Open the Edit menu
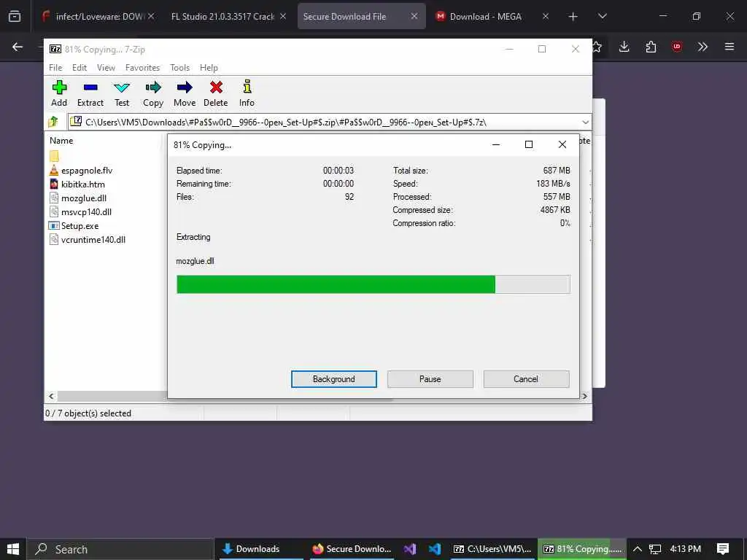Image resolution: width=747 pixels, height=560 pixels. tap(79, 68)
